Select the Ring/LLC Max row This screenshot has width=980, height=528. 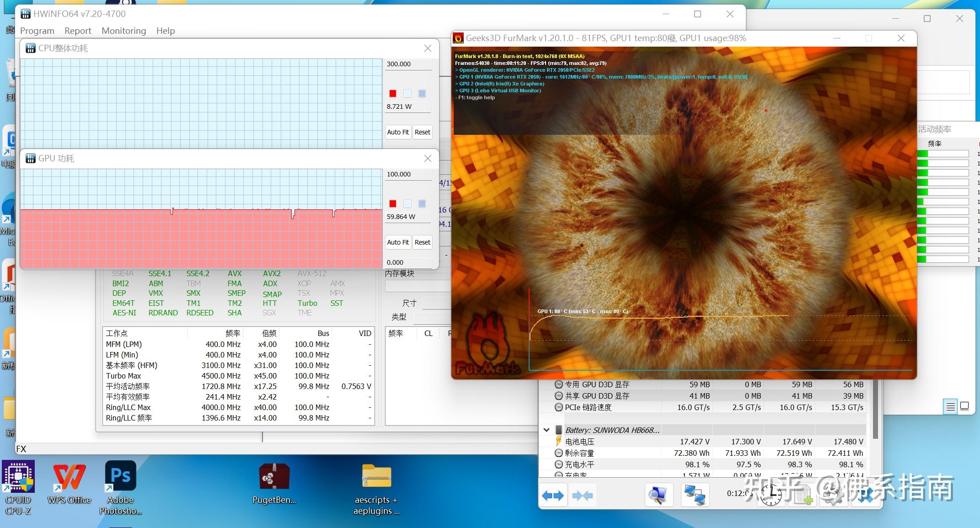(x=238, y=407)
